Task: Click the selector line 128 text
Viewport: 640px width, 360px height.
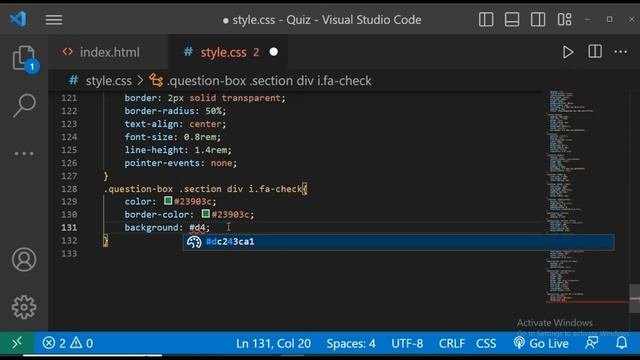Action: 205,189
